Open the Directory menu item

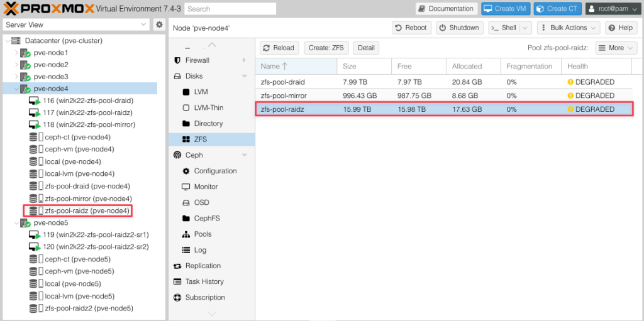211,124
